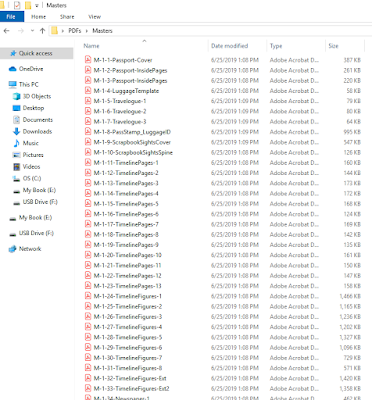Viewport: 372px width, 400px height.
Task: Select file M-1-30-TimelineFigures-7
Action: tap(128, 358)
